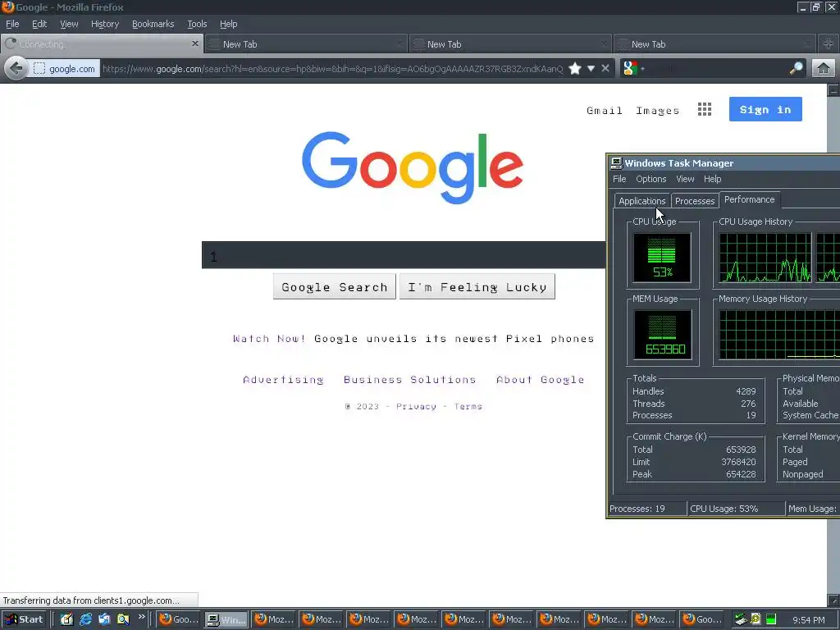Open the Advertising link

pyautogui.click(x=283, y=380)
